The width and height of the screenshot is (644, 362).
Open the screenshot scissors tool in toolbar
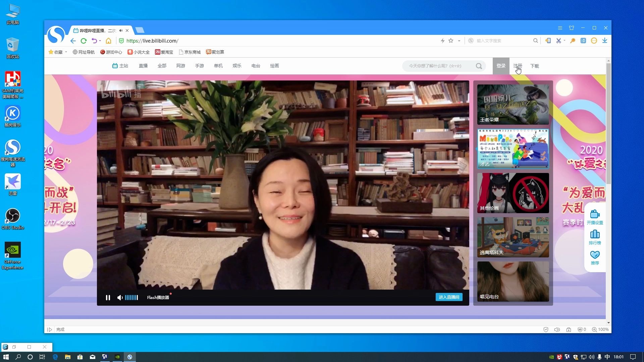pyautogui.click(x=558, y=41)
